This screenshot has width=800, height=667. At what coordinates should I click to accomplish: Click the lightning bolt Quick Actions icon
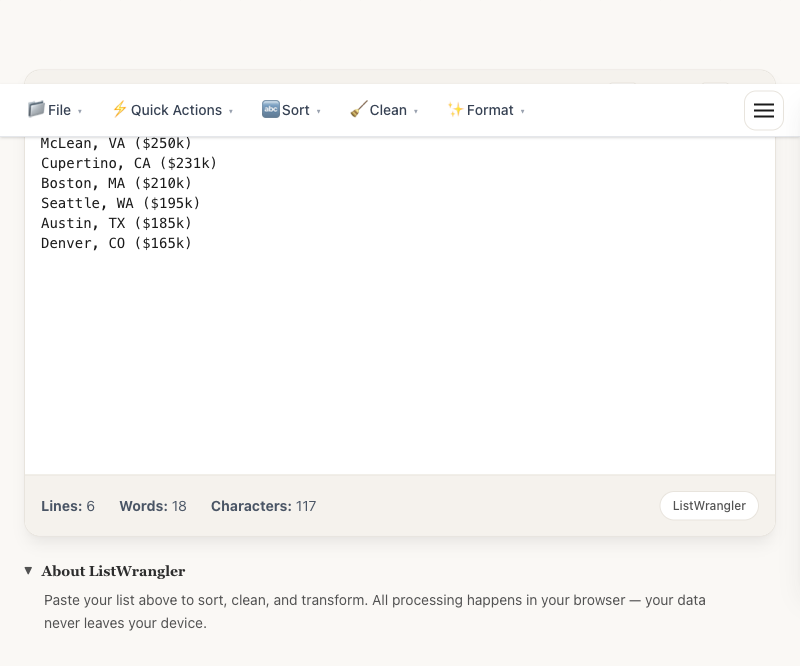[119, 109]
